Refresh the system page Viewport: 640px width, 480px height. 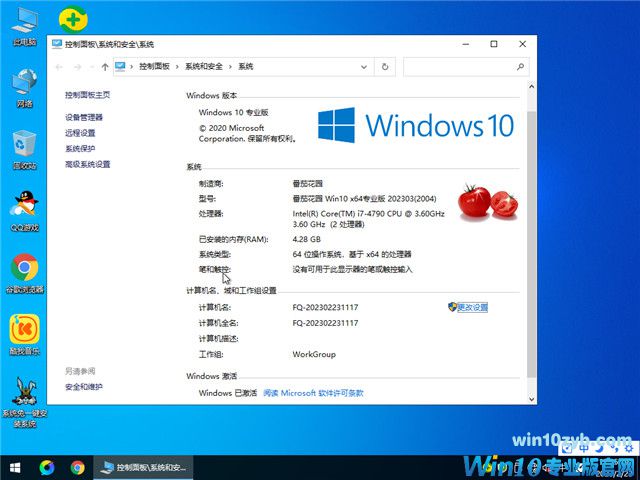[384, 67]
